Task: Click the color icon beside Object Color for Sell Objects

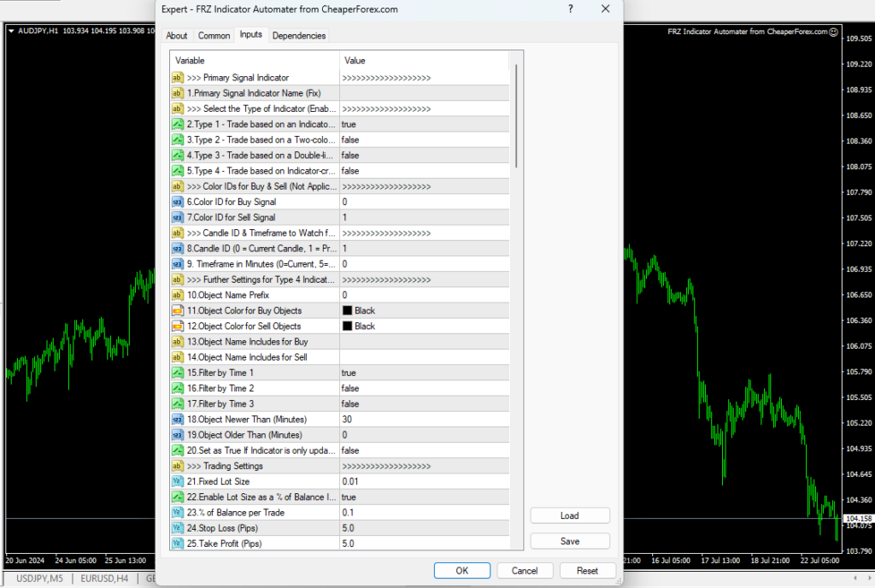Action: coord(177,326)
